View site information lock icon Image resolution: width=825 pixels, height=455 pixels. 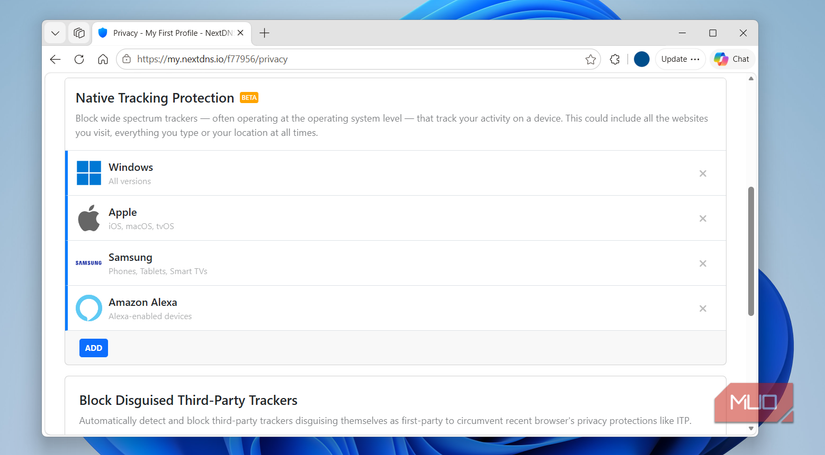pyautogui.click(x=126, y=59)
